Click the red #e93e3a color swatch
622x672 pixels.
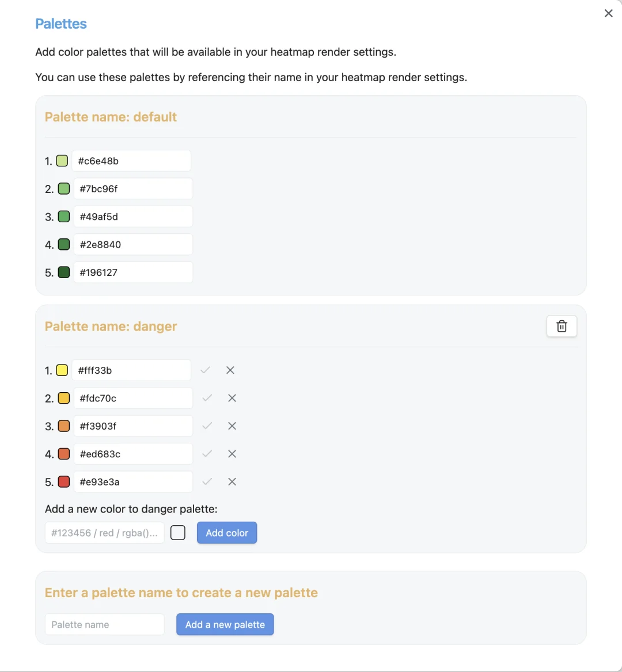coord(64,482)
